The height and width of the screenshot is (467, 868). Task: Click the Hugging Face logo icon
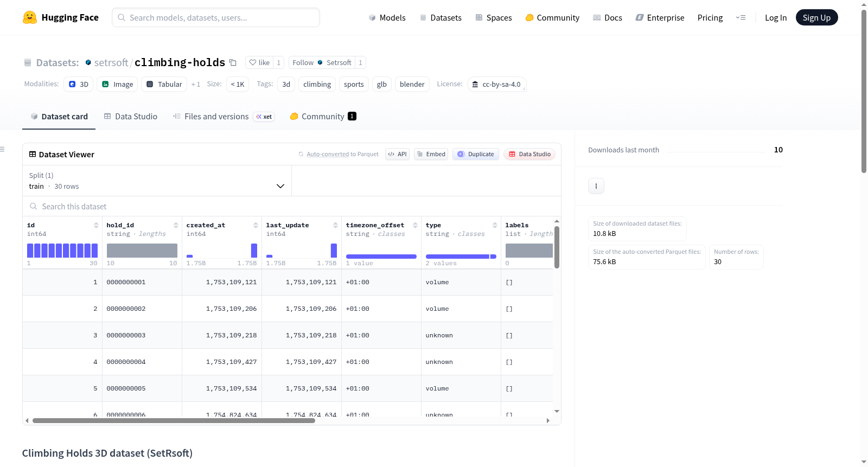pos(30,17)
